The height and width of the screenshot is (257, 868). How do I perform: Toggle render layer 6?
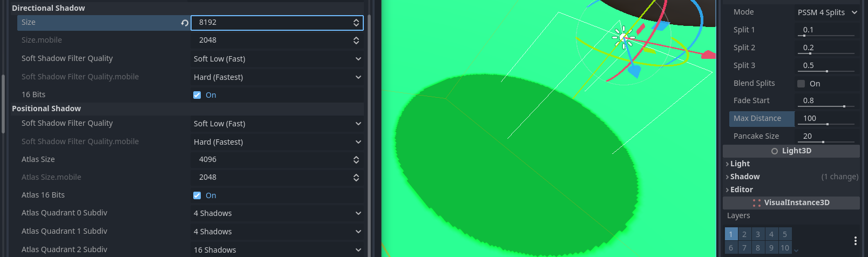[x=731, y=248]
